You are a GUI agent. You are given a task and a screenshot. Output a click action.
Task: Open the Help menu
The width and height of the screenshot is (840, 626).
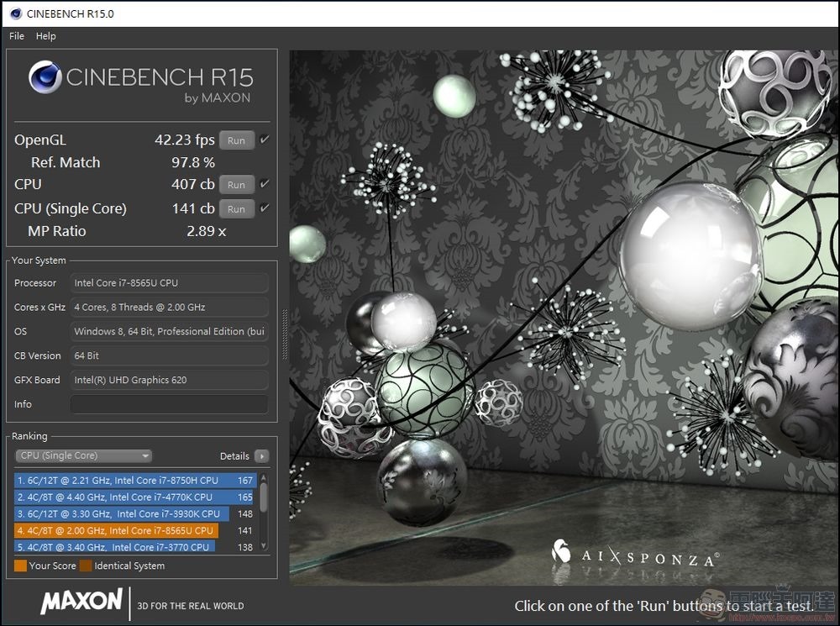[x=45, y=36]
